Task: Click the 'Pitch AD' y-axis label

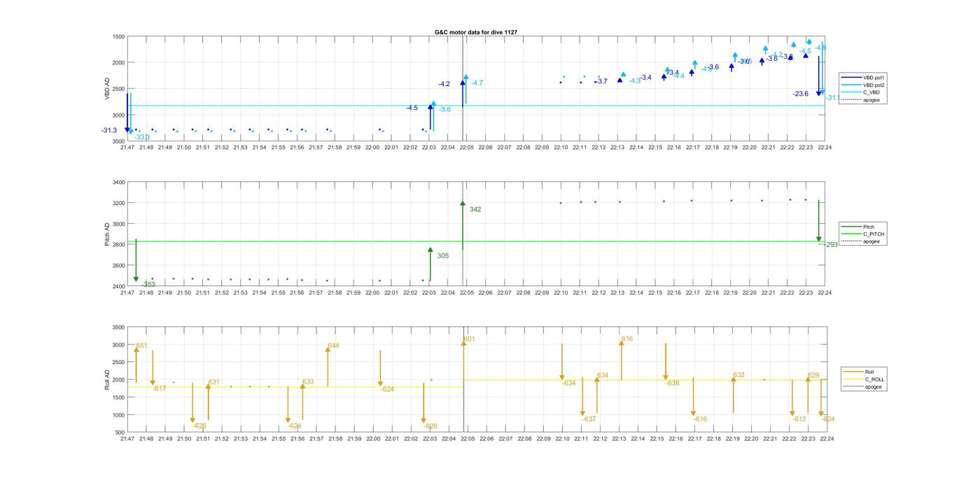Action: (x=108, y=234)
